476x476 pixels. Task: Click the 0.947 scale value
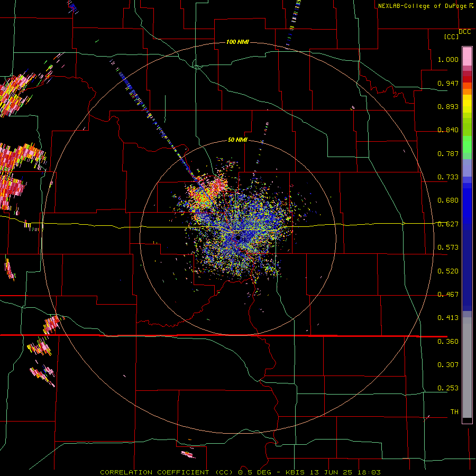(x=448, y=83)
